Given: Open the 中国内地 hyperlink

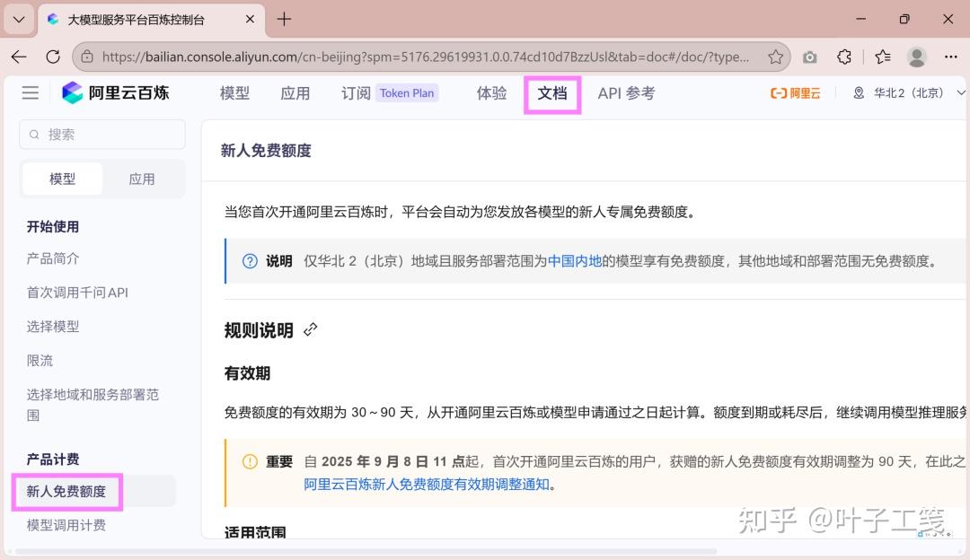Looking at the screenshot, I should [575, 261].
